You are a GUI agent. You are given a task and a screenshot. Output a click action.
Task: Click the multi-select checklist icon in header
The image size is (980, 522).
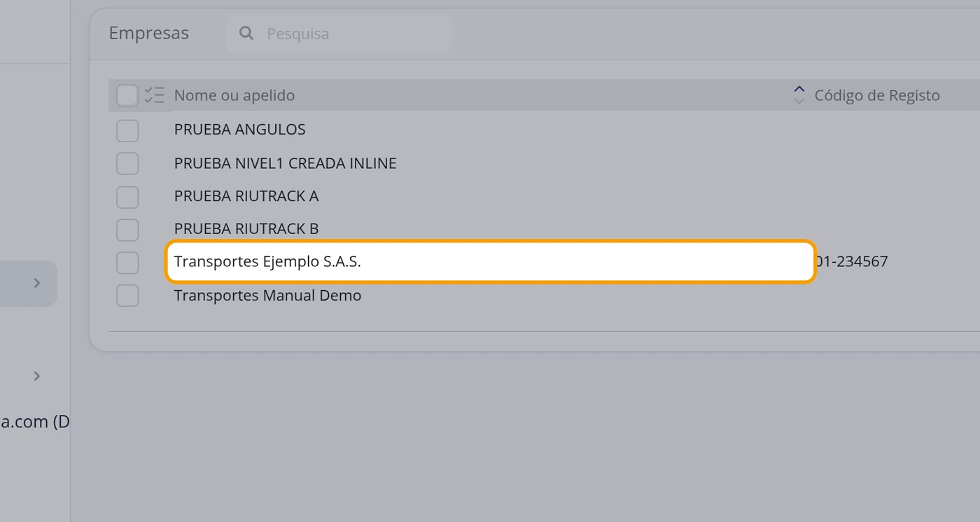tap(154, 95)
